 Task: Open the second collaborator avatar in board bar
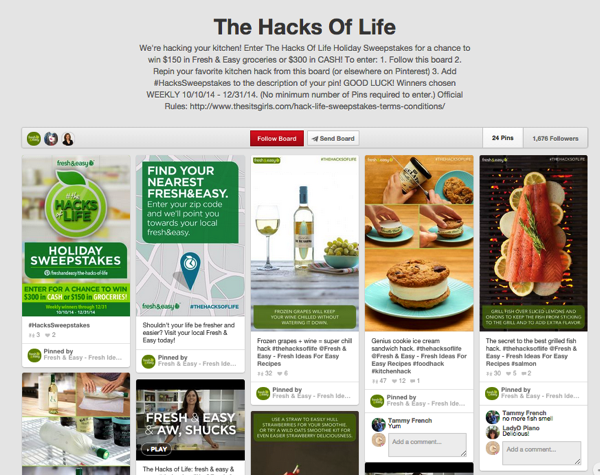pyautogui.click(x=51, y=139)
